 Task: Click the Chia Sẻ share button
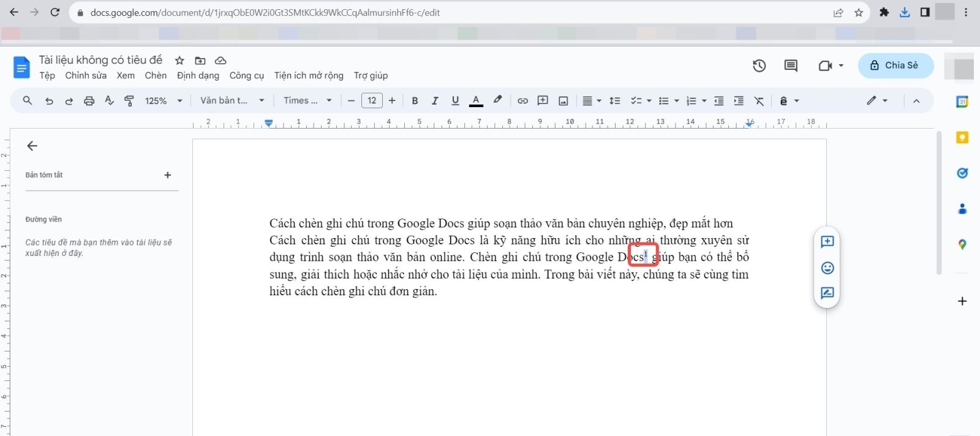pyautogui.click(x=895, y=66)
